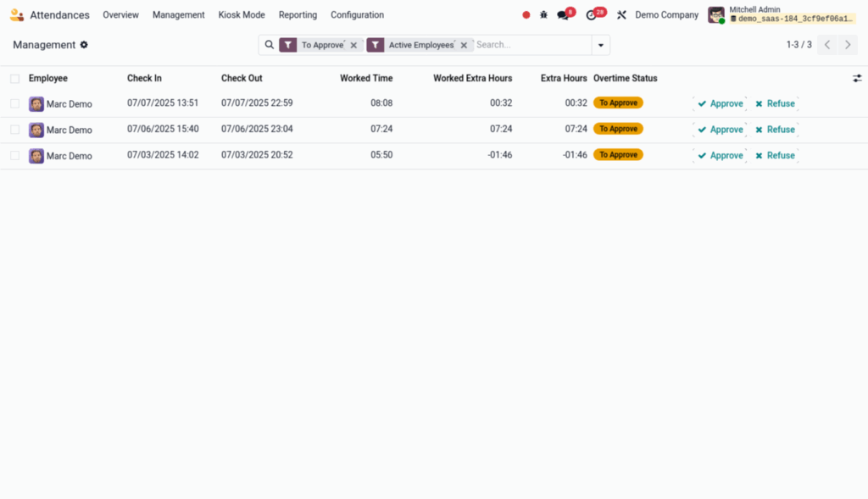The height and width of the screenshot is (499, 868).
Task: Click the Attendances app logo icon
Action: tap(16, 14)
